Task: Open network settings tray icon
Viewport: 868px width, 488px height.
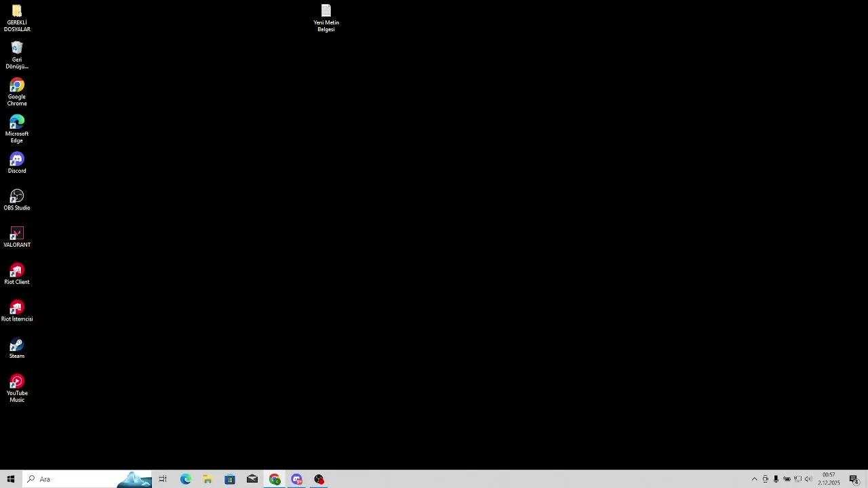Action: (x=797, y=479)
